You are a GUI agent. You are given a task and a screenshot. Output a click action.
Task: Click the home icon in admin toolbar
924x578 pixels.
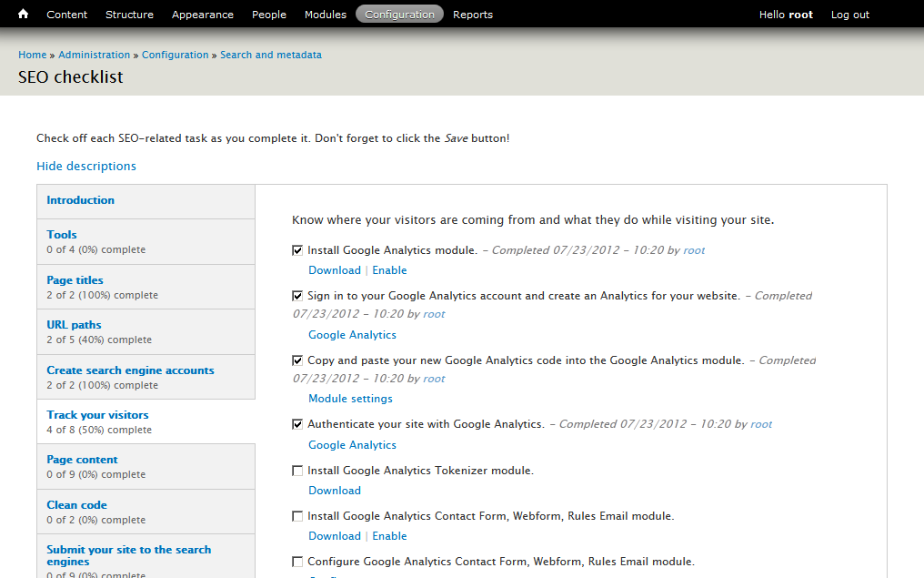click(24, 15)
